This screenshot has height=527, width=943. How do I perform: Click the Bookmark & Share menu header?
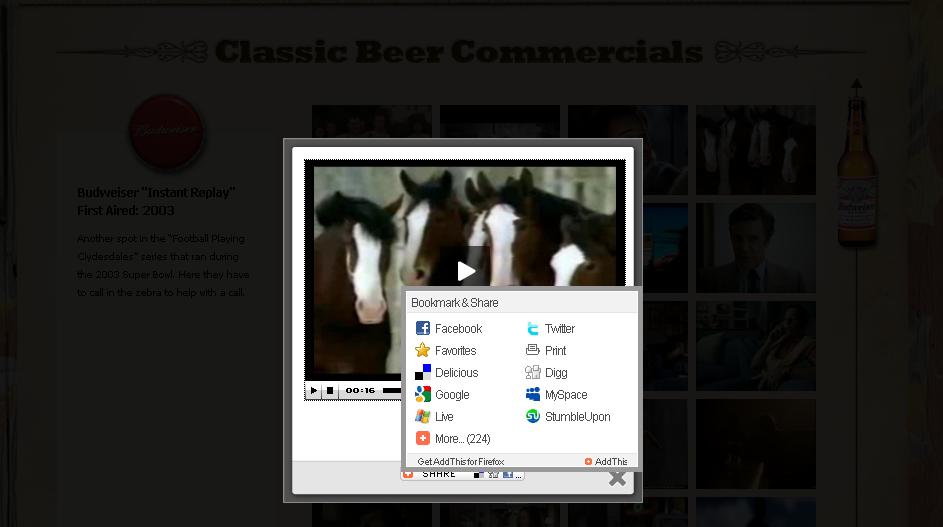[521, 303]
